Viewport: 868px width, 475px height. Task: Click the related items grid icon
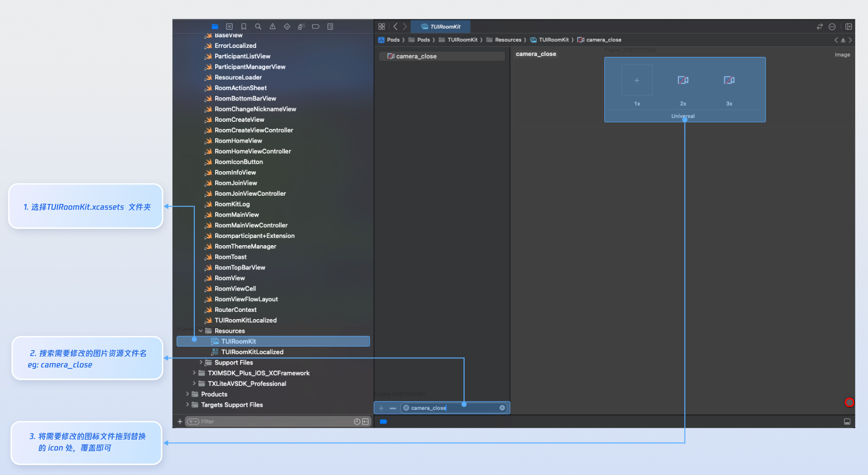coord(381,27)
